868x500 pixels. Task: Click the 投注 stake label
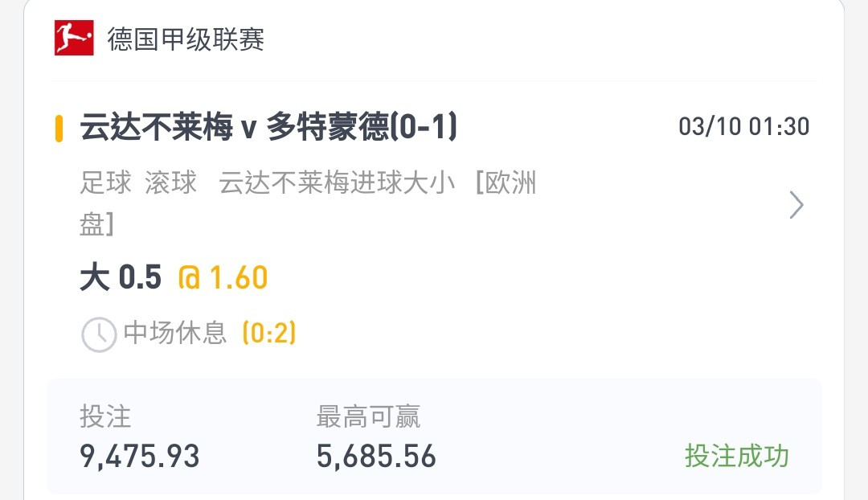(105, 416)
